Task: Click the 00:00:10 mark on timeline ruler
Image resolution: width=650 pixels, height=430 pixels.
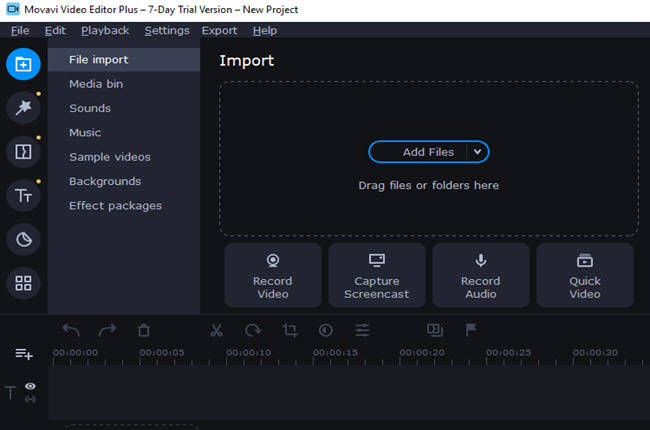Action: tap(249, 353)
